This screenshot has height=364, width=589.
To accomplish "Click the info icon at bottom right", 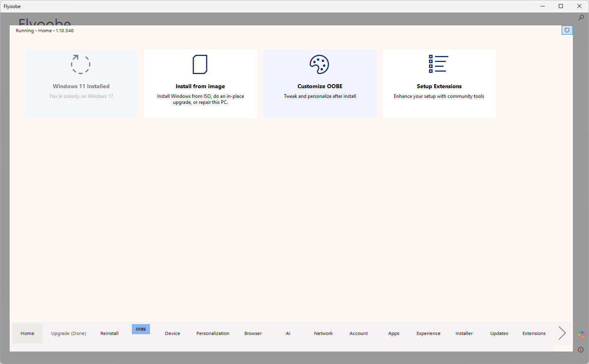I will click(581, 350).
